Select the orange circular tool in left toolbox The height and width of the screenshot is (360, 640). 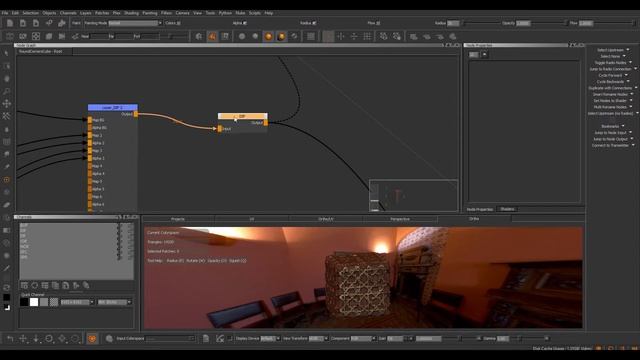(x=7, y=180)
